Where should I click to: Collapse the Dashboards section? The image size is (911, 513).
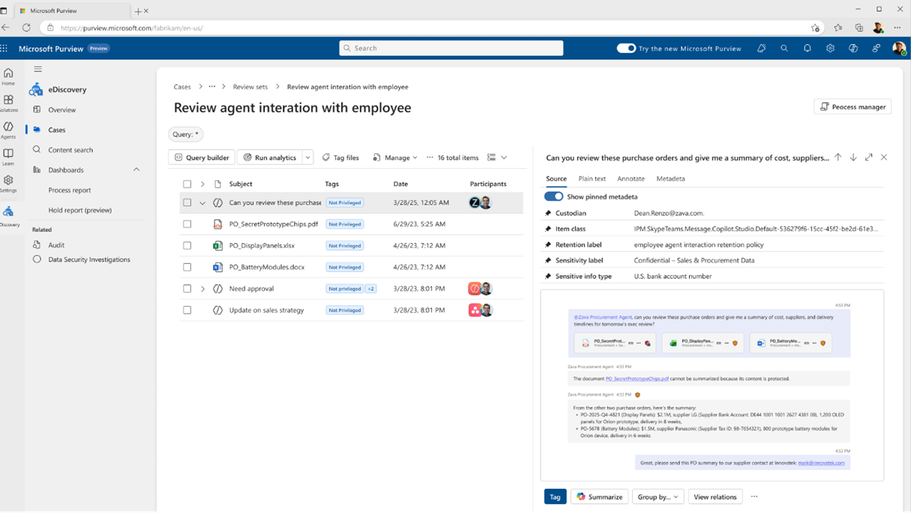[137, 170]
